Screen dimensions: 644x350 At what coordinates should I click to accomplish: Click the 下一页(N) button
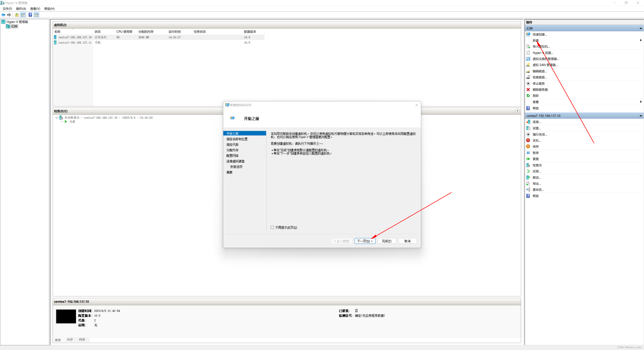365,241
